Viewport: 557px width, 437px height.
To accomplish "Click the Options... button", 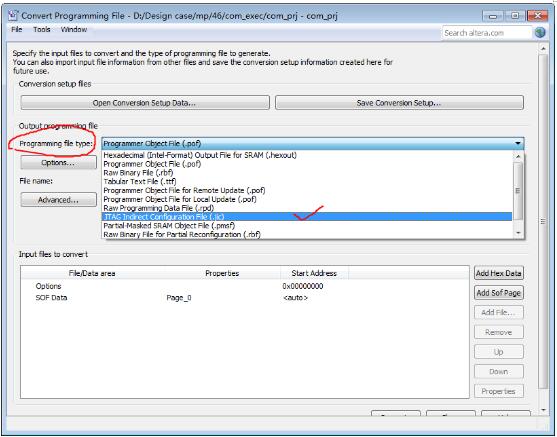I will tap(58, 163).
